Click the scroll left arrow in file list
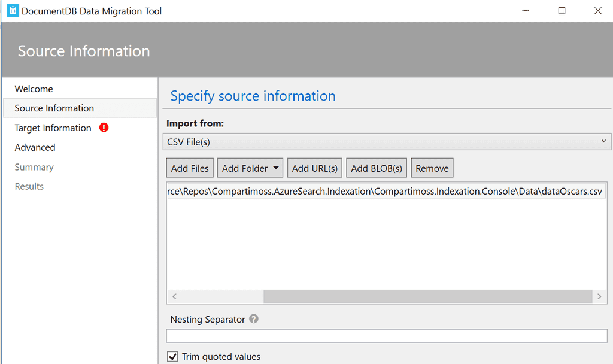This screenshot has height=364, width=613. click(x=174, y=296)
